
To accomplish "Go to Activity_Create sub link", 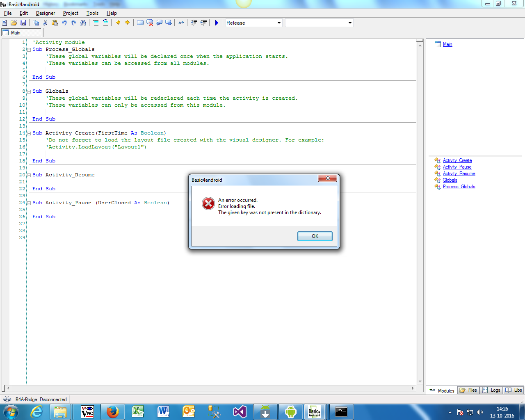I will pyautogui.click(x=457, y=160).
